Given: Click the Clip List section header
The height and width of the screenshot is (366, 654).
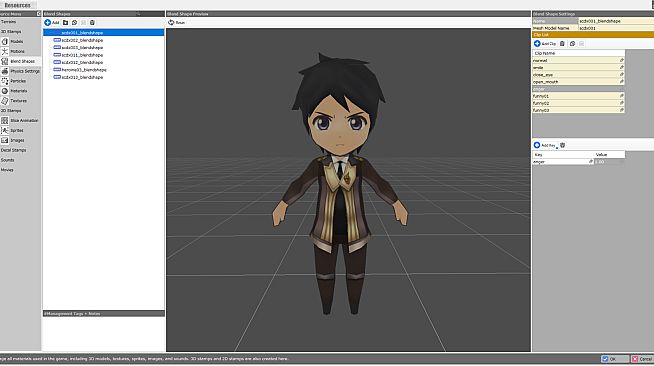Looking at the screenshot, I should pos(593,35).
